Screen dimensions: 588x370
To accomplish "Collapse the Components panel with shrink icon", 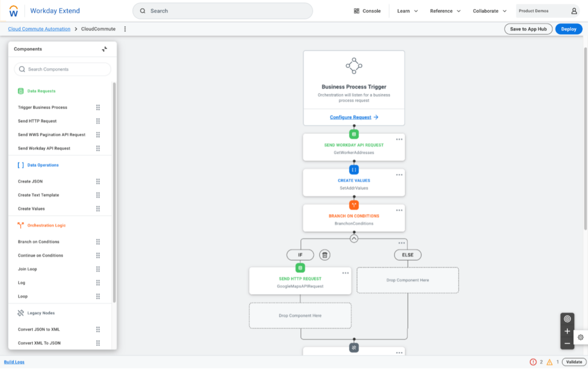I will click(x=105, y=49).
